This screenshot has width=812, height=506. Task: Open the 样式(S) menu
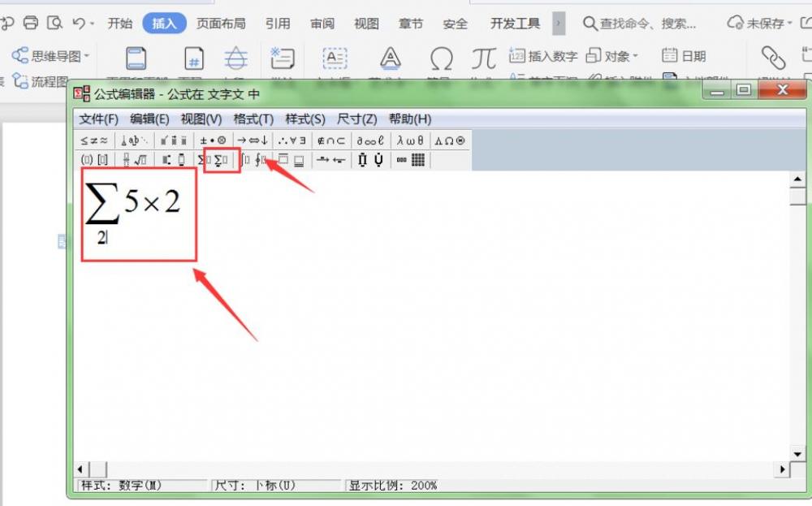click(x=304, y=119)
